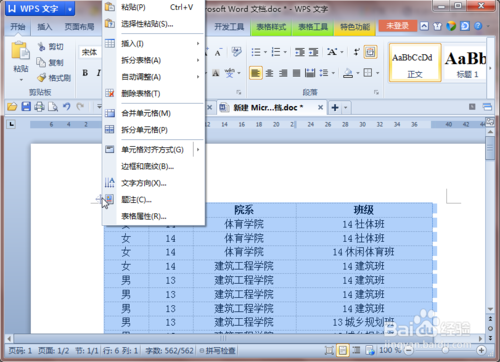
Task: Redo action with the grey arrow
Action: 80,107
